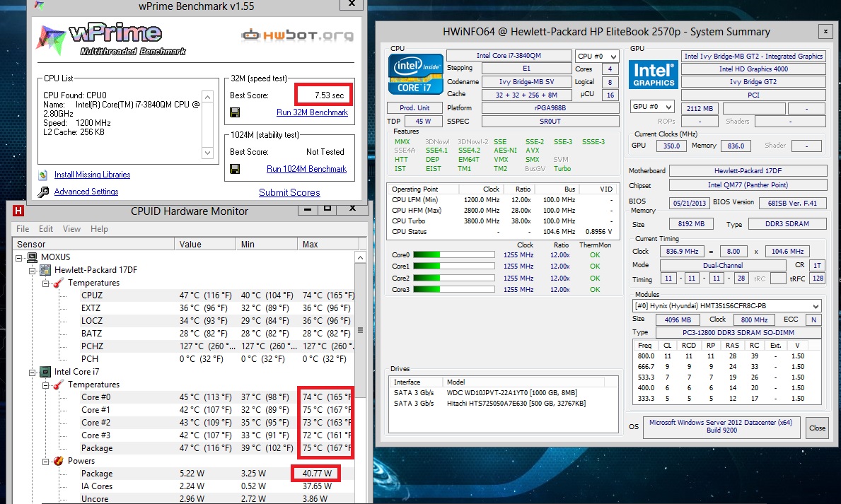841x504 pixels.
Task: Click the thermometer icon under Intel Core i7
Action: (59, 385)
